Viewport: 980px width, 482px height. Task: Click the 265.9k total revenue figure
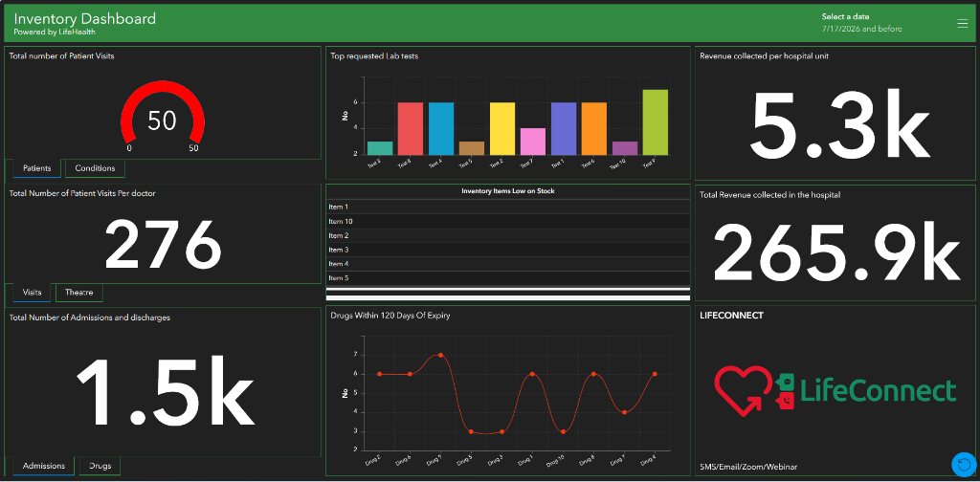(836, 252)
